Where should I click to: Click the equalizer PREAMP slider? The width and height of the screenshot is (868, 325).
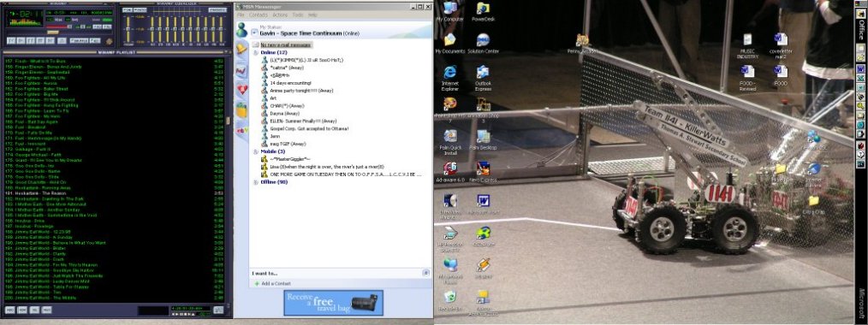click(x=128, y=29)
